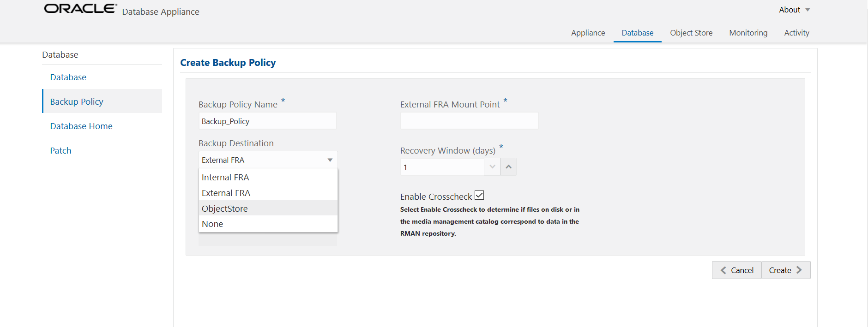Choose Internal FRA from the dropdown list
The image size is (868, 327).
coord(268,177)
